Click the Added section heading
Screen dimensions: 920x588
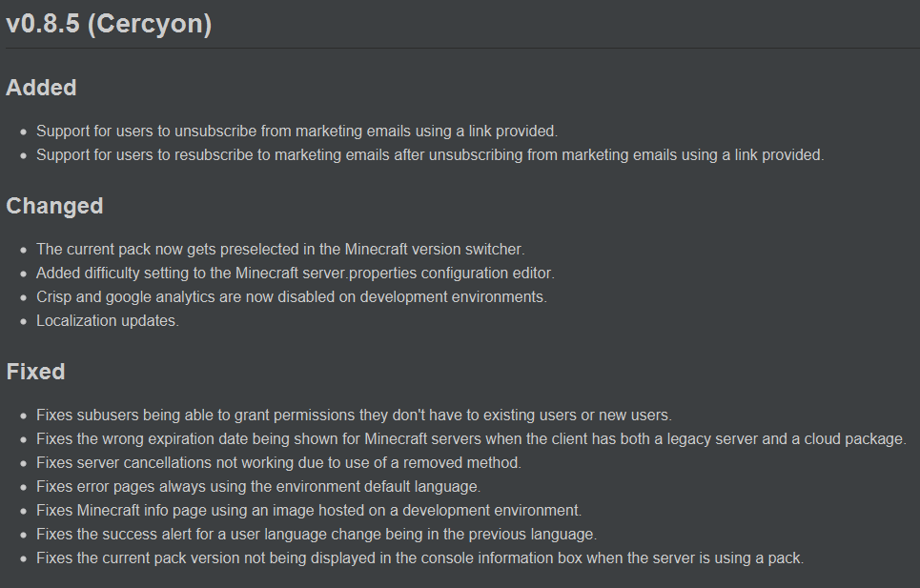coord(41,88)
